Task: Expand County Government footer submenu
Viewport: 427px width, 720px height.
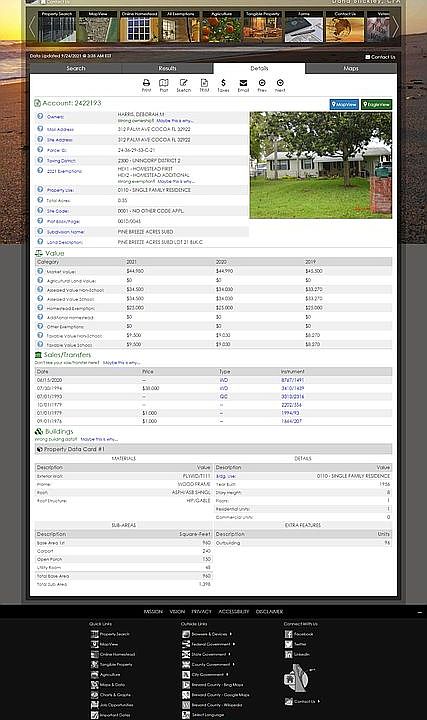Action: 234,664
